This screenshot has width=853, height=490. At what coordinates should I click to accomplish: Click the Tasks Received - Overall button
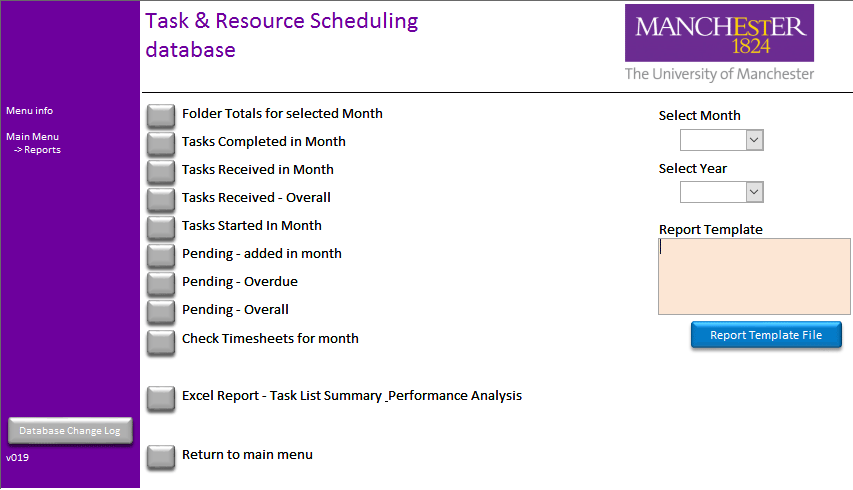161,200
